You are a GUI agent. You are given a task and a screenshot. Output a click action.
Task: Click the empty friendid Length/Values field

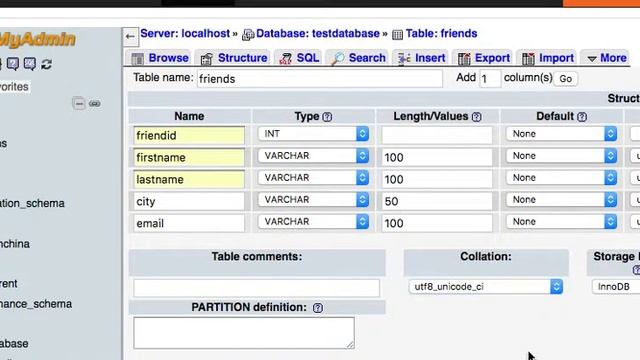pos(437,136)
